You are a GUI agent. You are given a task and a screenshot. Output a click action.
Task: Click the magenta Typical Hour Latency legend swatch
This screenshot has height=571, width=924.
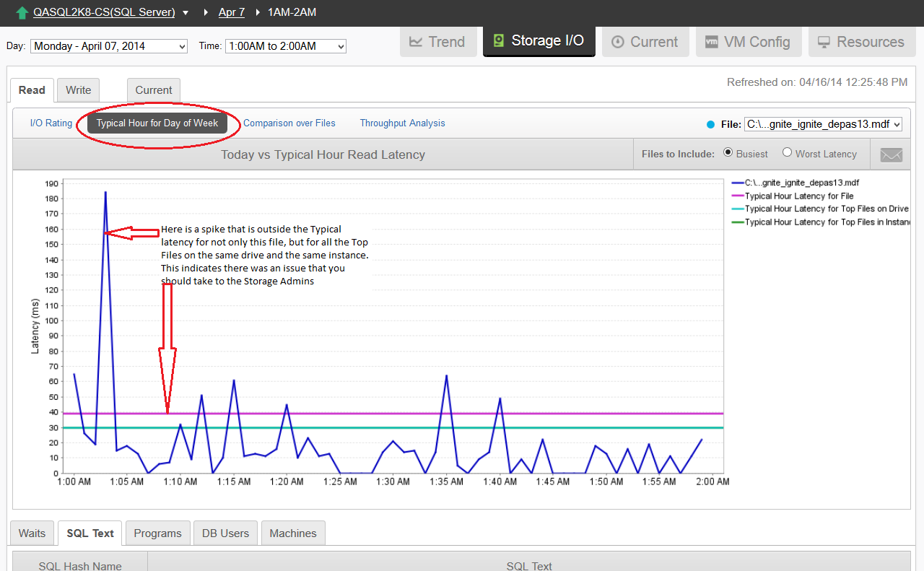point(738,196)
